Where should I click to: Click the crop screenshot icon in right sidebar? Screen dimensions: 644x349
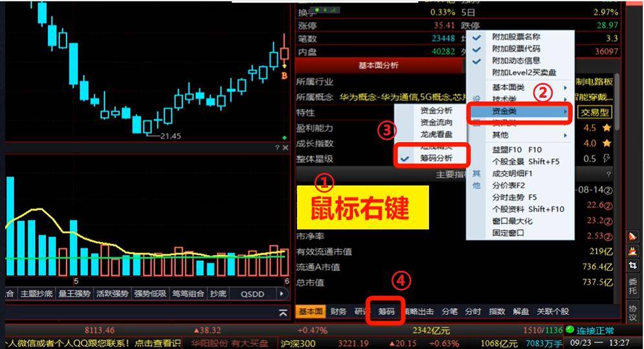pos(632,265)
